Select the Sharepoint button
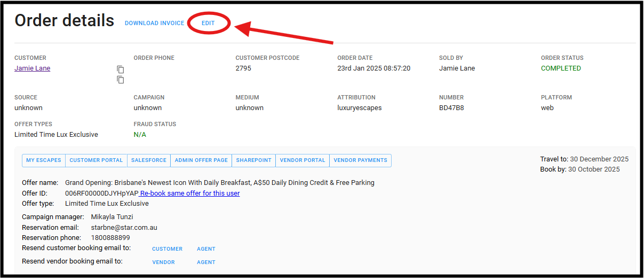This screenshot has width=644, height=279. click(x=254, y=160)
